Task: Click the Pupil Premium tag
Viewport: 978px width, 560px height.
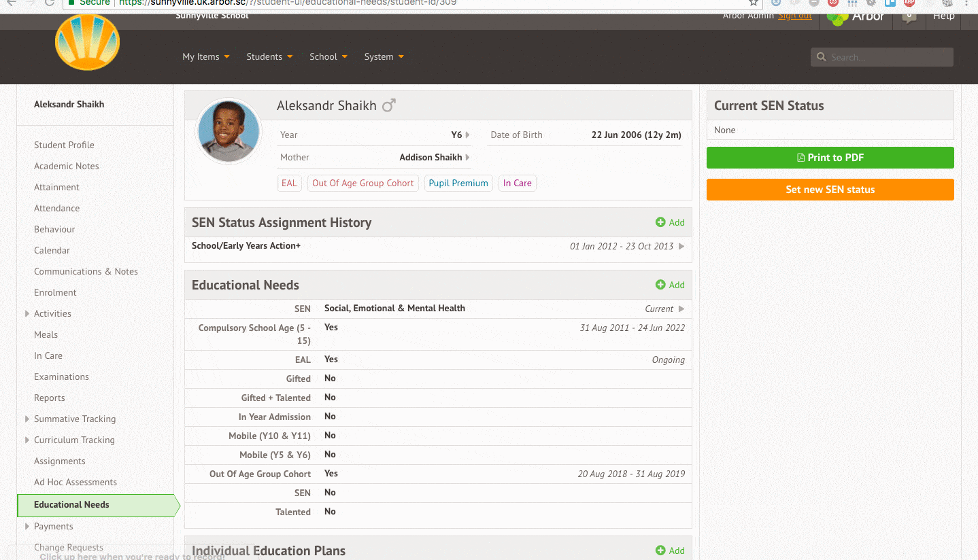Action: coord(458,183)
